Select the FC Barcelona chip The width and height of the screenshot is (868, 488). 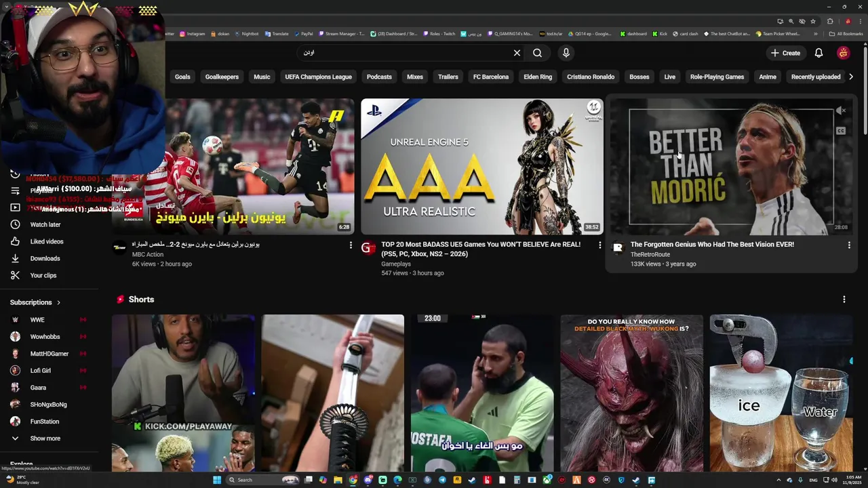pyautogui.click(x=491, y=77)
